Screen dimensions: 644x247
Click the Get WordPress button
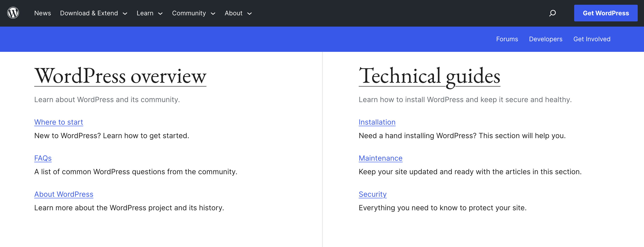coord(606,13)
